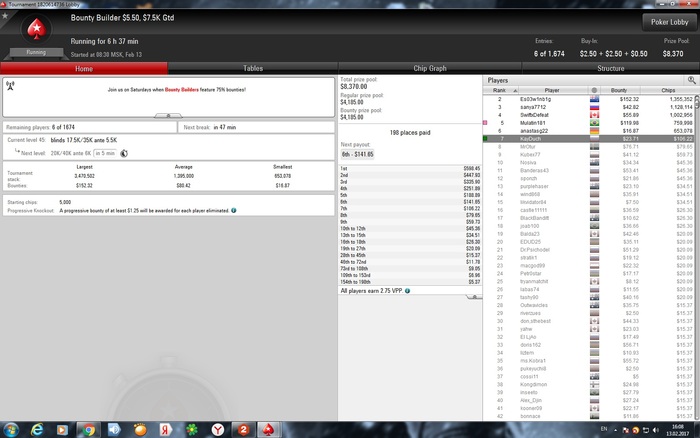Switch to the PokerStars taskbar icon
The image size is (700, 438).
point(268,430)
